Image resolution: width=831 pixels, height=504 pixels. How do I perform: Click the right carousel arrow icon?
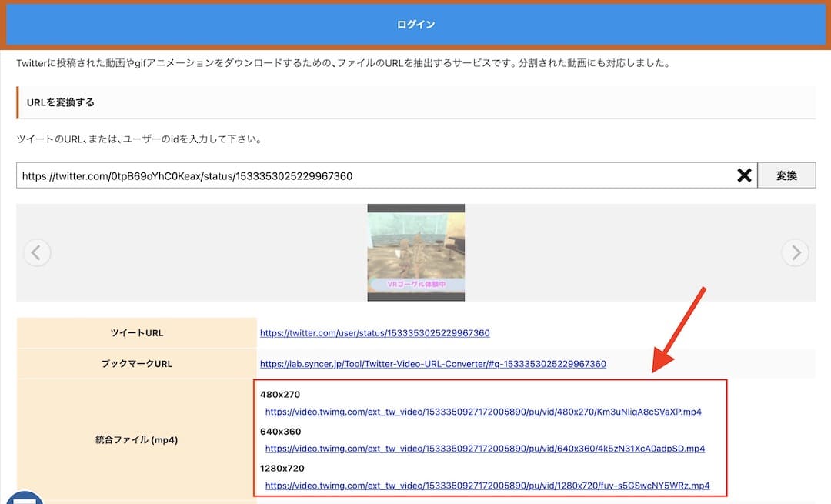pyautogui.click(x=795, y=252)
